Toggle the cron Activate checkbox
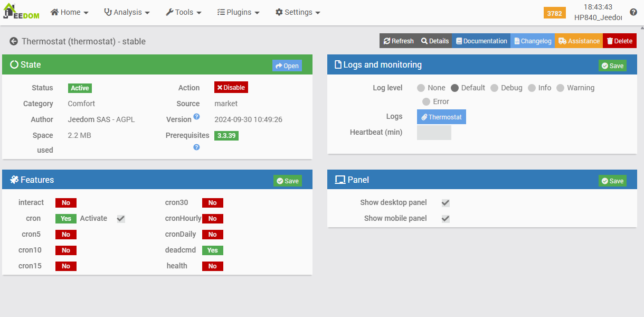 coord(121,219)
